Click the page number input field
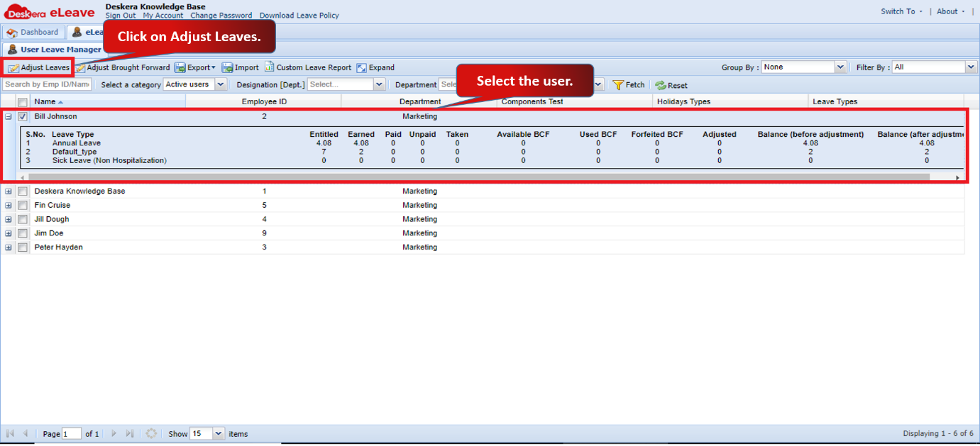Image resolution: width=980 pixels, height=446 pixels. 72,433
